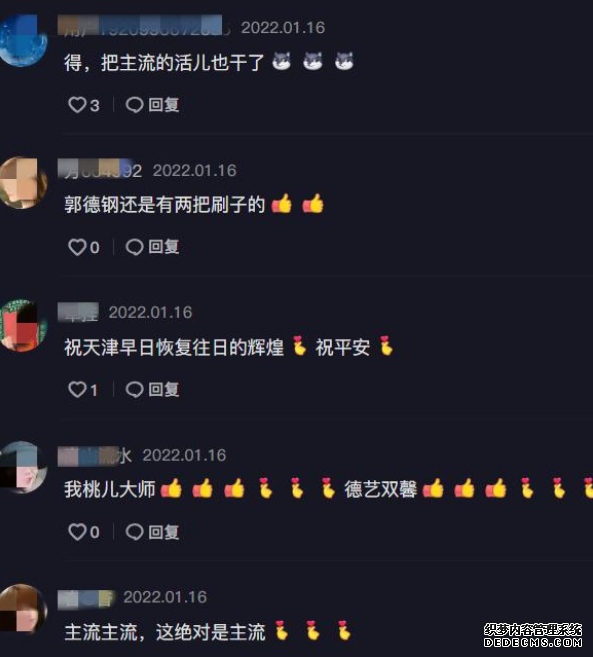The image size is (593, 657).
Task: Open the blue avatar of the first commenter
Action: point(23,41)
